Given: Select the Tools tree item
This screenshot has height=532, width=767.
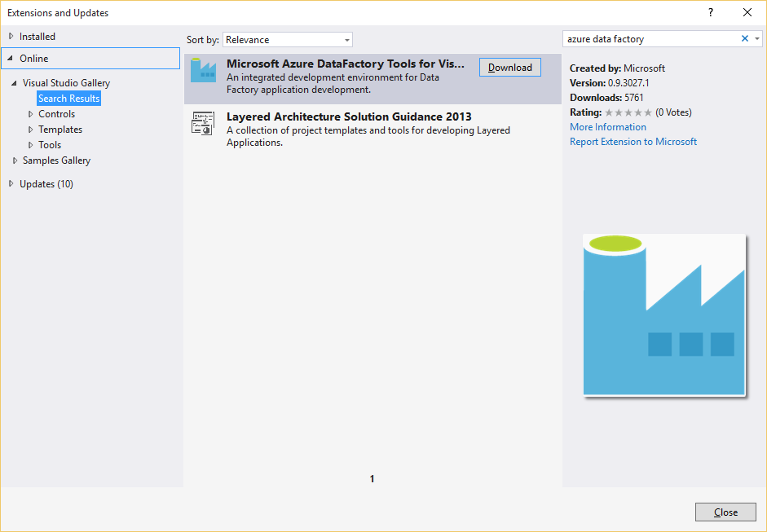Looking at the screenshot, I should coord(50,145).
